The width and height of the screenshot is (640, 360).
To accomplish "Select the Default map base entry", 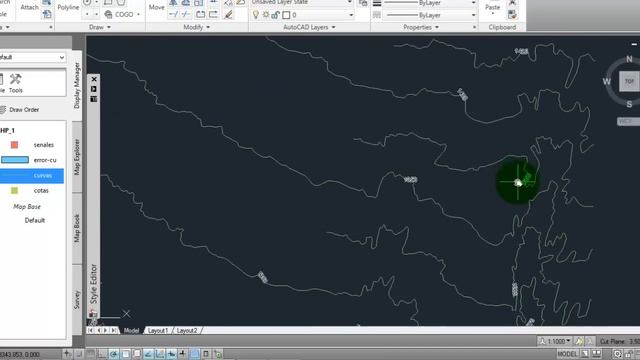I will 35,220.
